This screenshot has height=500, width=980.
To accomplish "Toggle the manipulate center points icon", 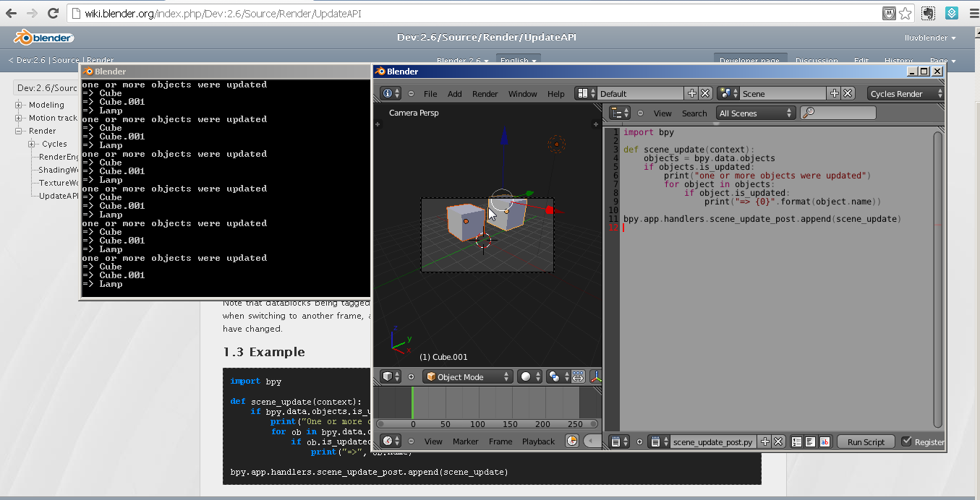I will click(579, 376).
